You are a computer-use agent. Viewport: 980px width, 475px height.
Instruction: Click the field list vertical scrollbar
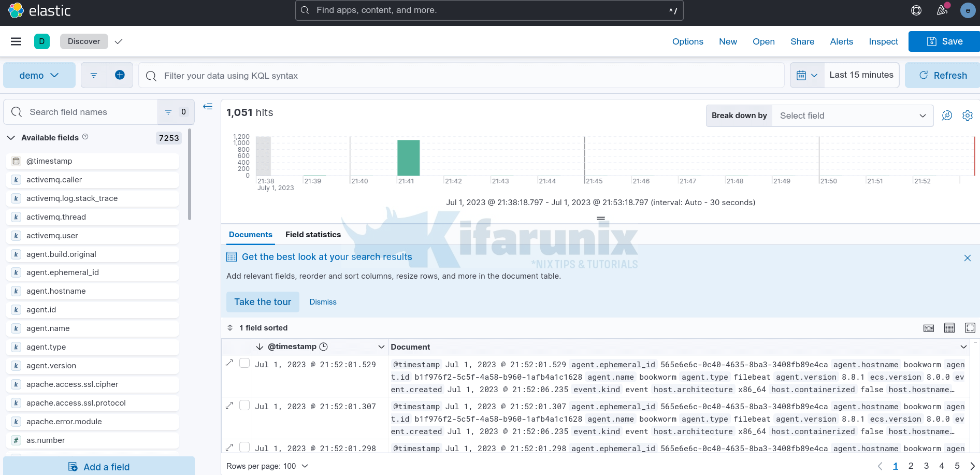click(x=190, y=175)
